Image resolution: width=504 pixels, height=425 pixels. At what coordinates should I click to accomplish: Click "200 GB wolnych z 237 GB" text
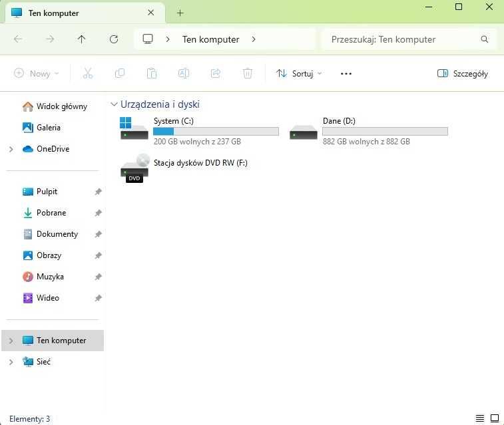coord(197,142)
